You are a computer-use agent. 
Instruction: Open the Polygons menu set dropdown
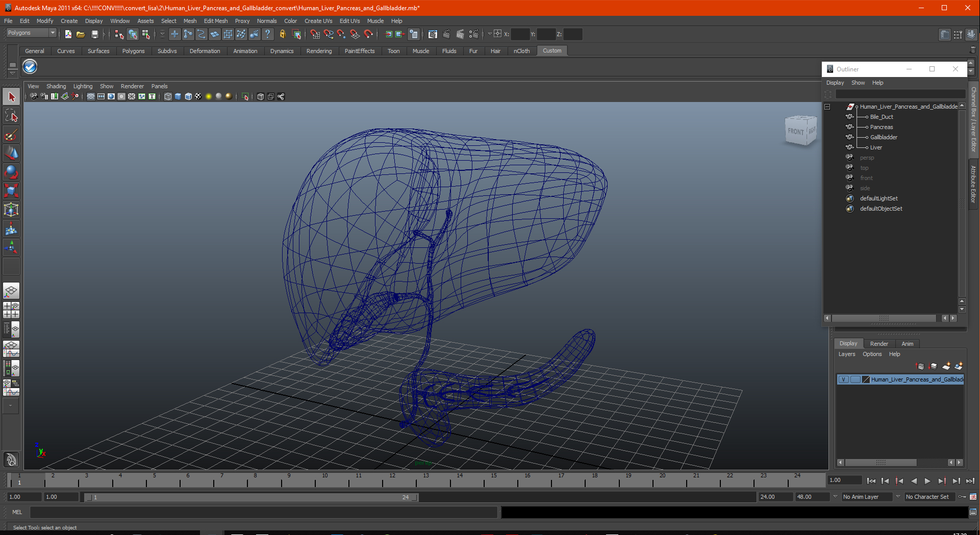31,33
